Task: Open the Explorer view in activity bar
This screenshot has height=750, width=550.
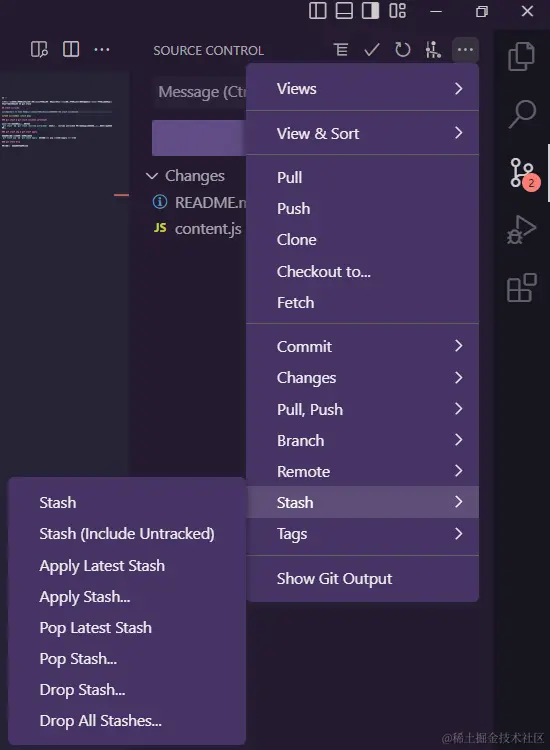Action: pyautogui.click(x=521, y=56)
